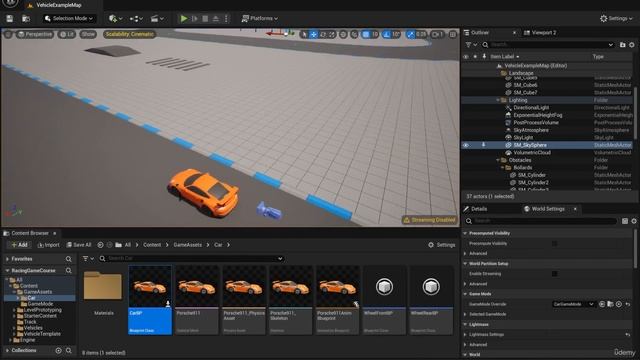The image size is (640, 360).
Task: Activate the scale gizmo tool
Action: click(332, 35)
